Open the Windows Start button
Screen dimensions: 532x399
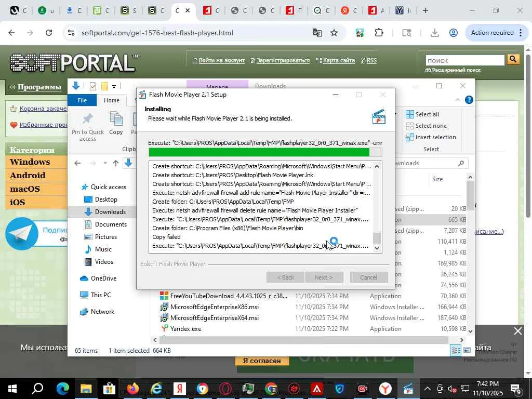[12, 389]
